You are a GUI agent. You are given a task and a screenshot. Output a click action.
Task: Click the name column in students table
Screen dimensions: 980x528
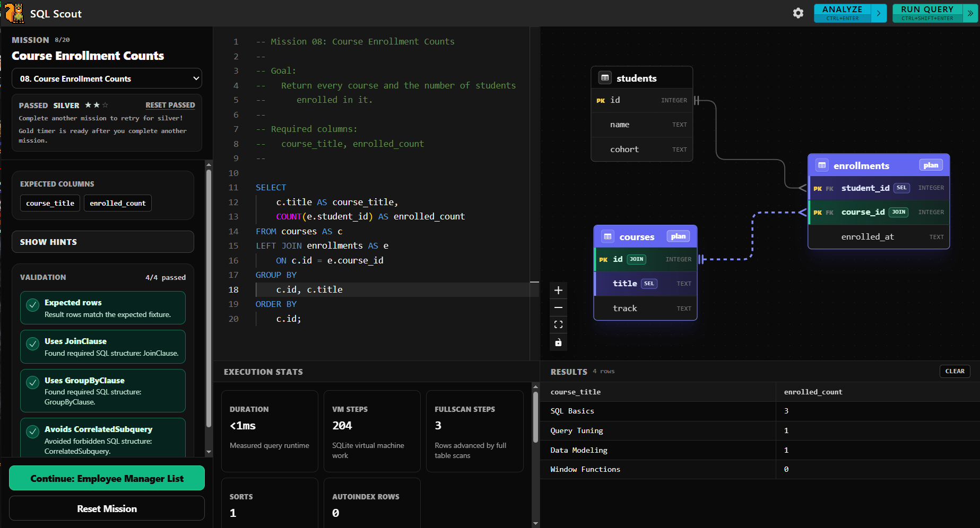pyautogui.click(x=642, y=125)
